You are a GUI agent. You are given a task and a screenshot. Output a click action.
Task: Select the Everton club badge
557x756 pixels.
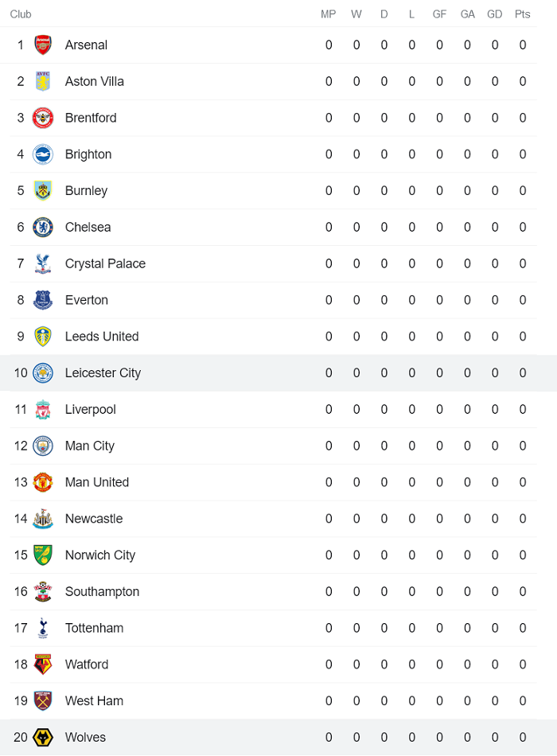[x=42, y=300]
